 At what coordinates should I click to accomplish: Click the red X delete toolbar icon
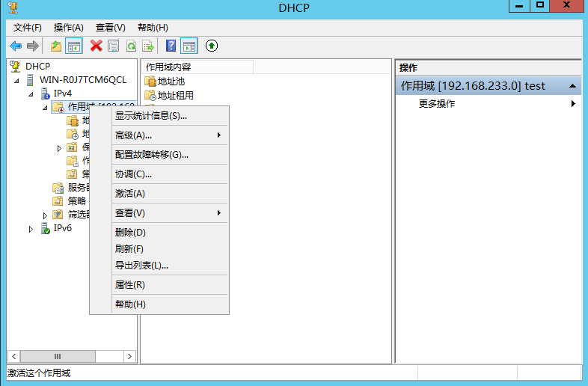point(96,46)
